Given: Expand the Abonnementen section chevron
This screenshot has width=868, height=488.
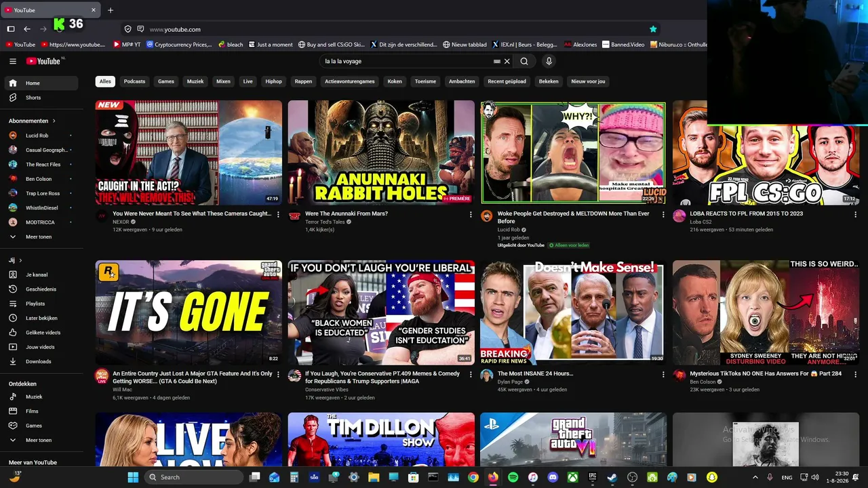Looking at the screenshot, I should 54,121.
